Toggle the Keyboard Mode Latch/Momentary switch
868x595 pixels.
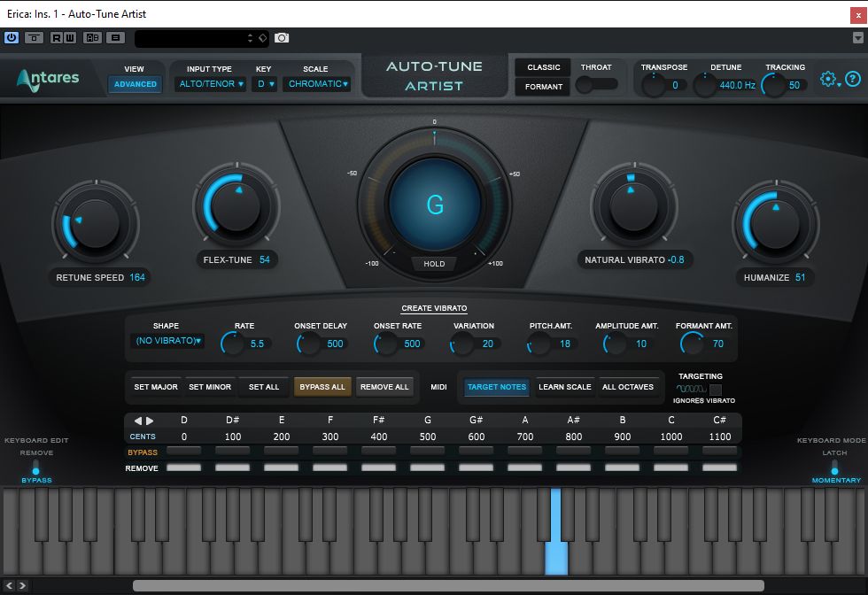(834, 467)
